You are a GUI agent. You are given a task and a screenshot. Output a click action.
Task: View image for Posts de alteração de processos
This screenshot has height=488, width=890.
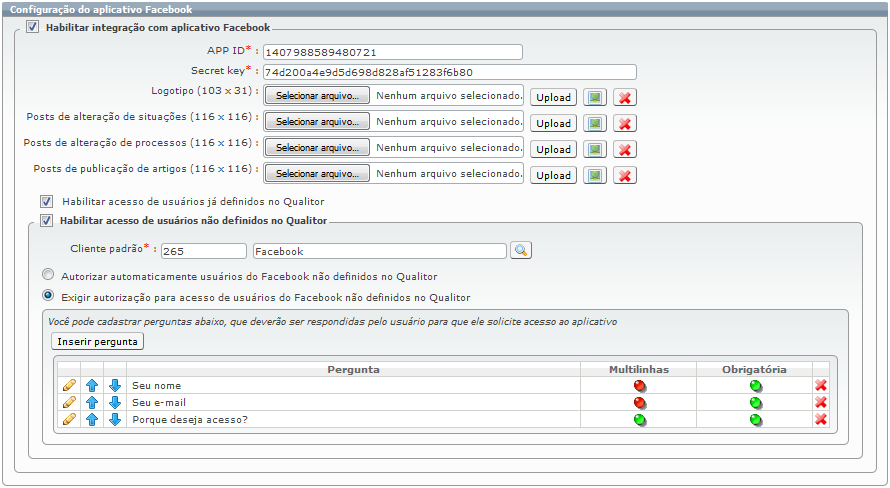(x=594, y=149)
